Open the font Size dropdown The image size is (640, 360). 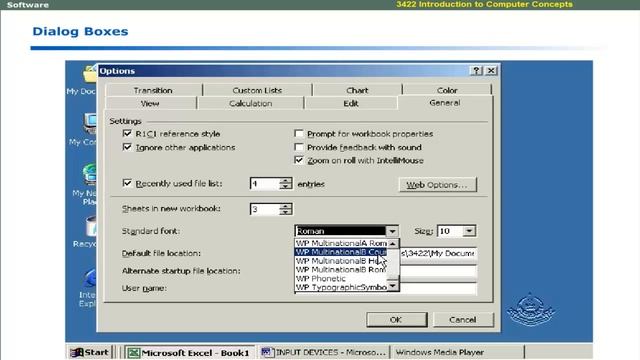[469, 231]
